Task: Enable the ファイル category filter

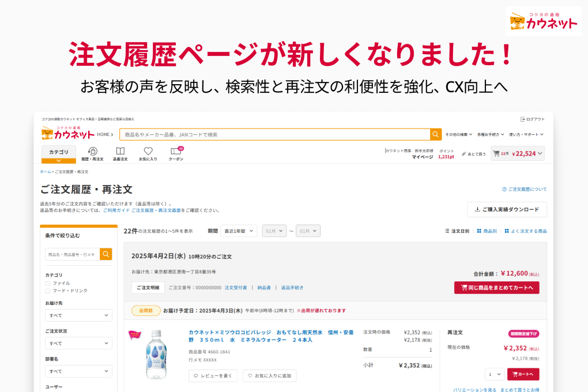Action: point(48,283)
